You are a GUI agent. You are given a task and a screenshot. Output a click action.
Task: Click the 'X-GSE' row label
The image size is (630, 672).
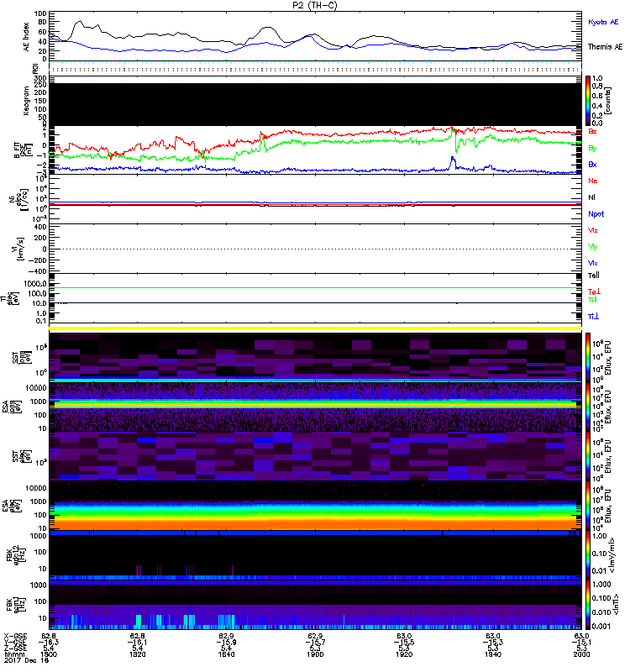coord(15,636)
